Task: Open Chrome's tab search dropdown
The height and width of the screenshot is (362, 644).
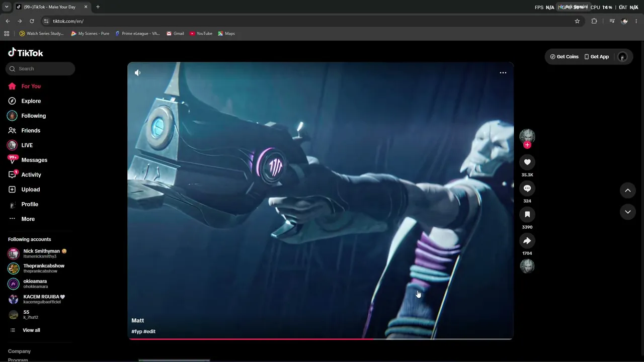Action: click(7, 7)
